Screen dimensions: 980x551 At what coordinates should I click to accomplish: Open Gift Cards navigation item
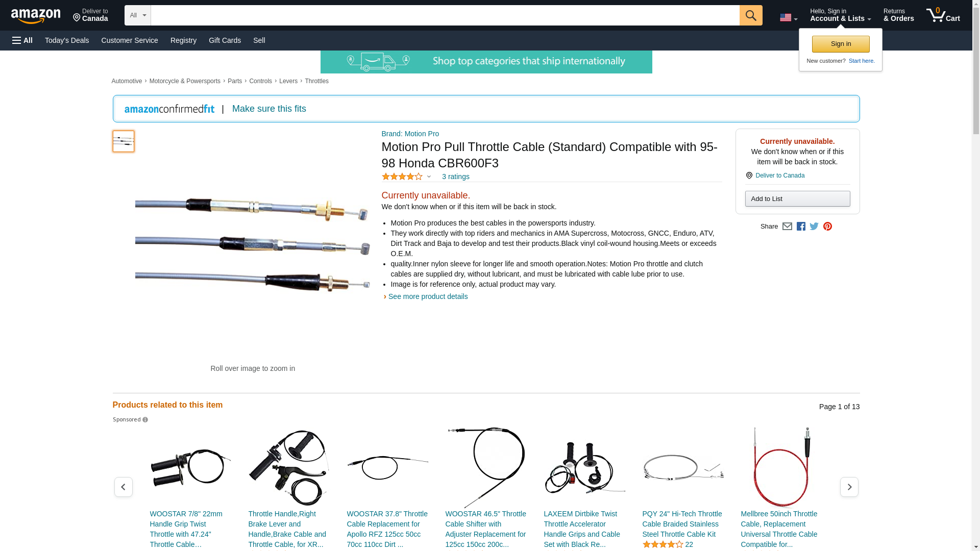pos(225,40)
